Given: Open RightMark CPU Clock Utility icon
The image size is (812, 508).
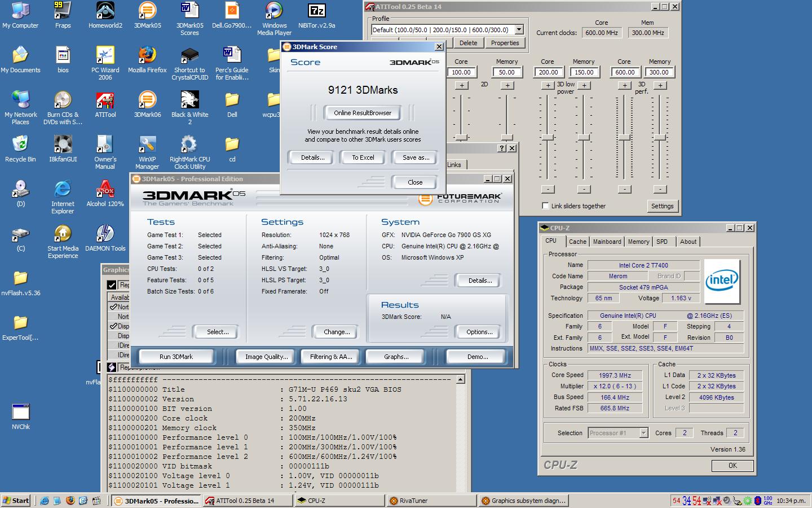Looking at the screenshot, I should click(x=189, y=152).
